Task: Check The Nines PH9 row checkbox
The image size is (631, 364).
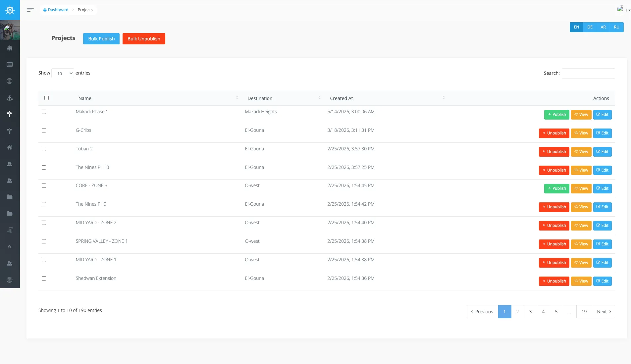Action: click(x=44, y=204)
